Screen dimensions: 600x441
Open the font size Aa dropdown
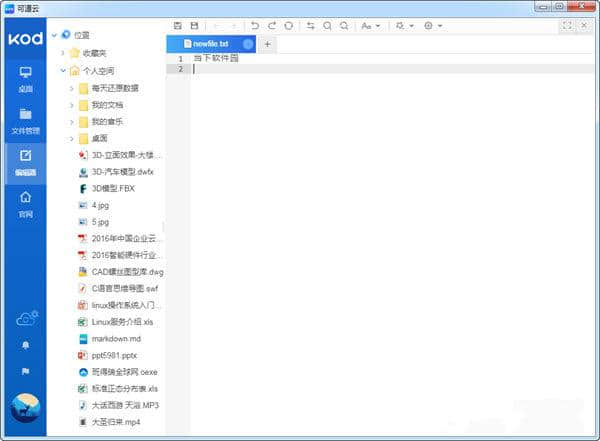(369, 25)
